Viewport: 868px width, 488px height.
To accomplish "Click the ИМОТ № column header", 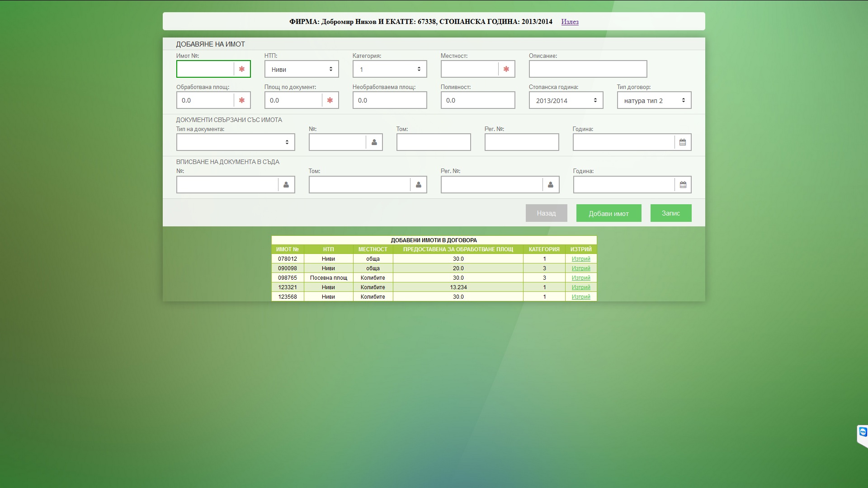I will click(288, 249).
